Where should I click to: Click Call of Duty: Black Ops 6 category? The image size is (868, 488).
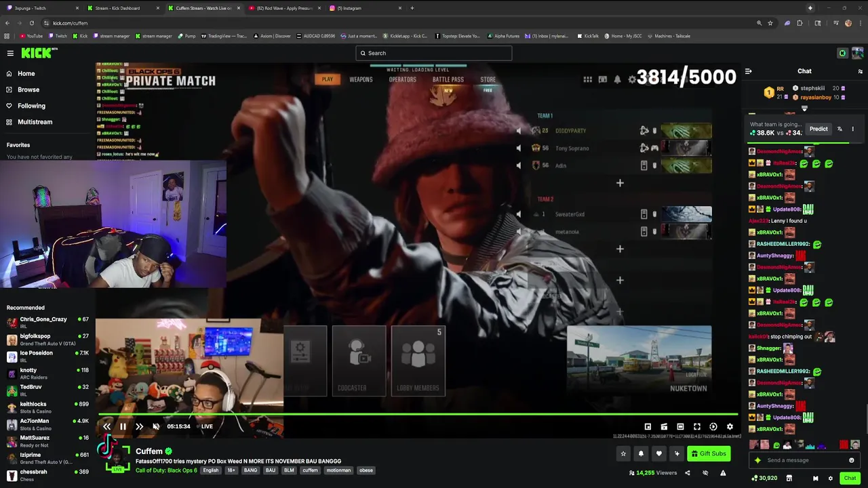(166, 470)
